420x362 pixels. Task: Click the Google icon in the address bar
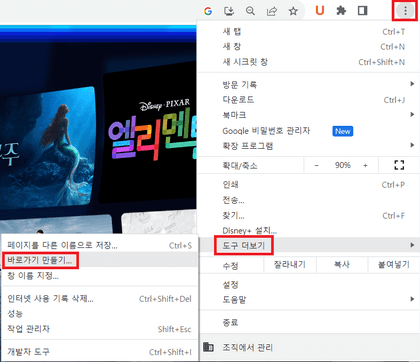coord(208,11)
